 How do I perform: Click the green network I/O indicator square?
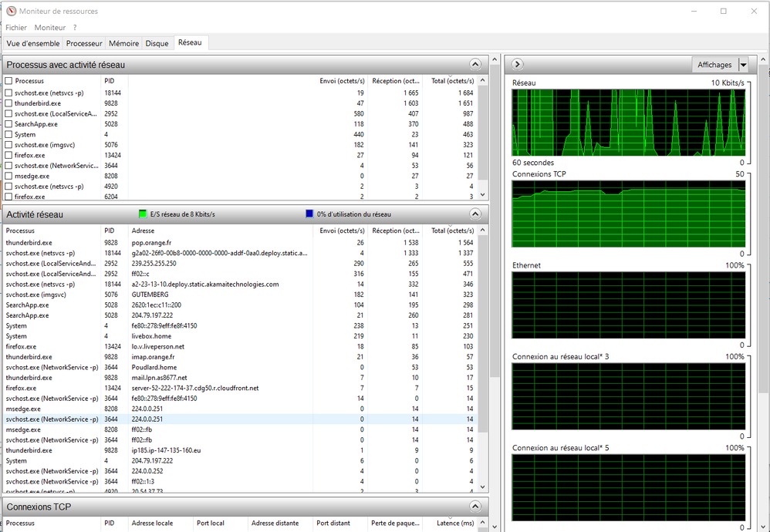pyautogui.click(x=144, y=214)
